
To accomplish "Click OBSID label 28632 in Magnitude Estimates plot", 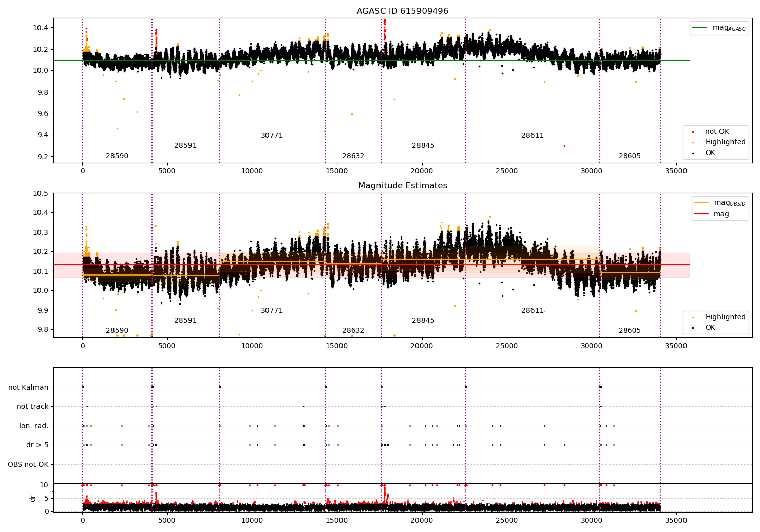I will pyautogui.click(x=353, y=331).
